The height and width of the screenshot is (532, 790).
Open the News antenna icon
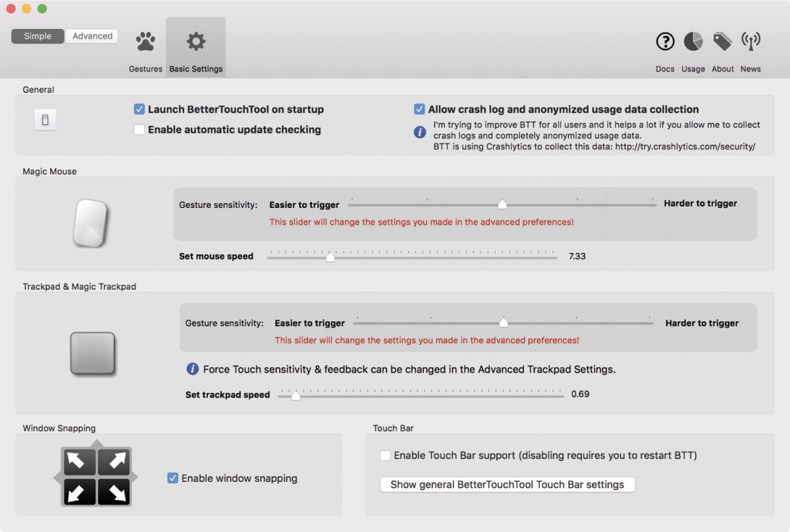[750, 41]
